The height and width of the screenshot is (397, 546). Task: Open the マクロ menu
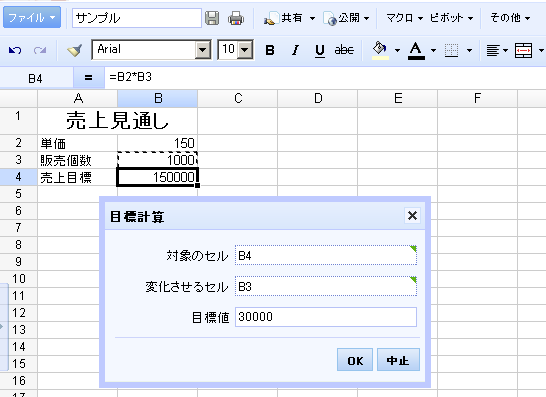[404, 18]
